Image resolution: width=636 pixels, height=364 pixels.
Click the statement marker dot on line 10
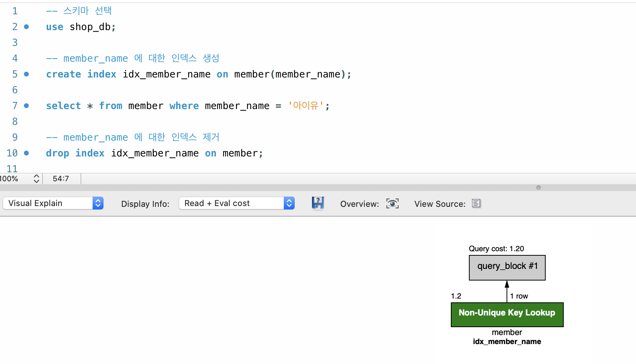click(x=26, y=153)
